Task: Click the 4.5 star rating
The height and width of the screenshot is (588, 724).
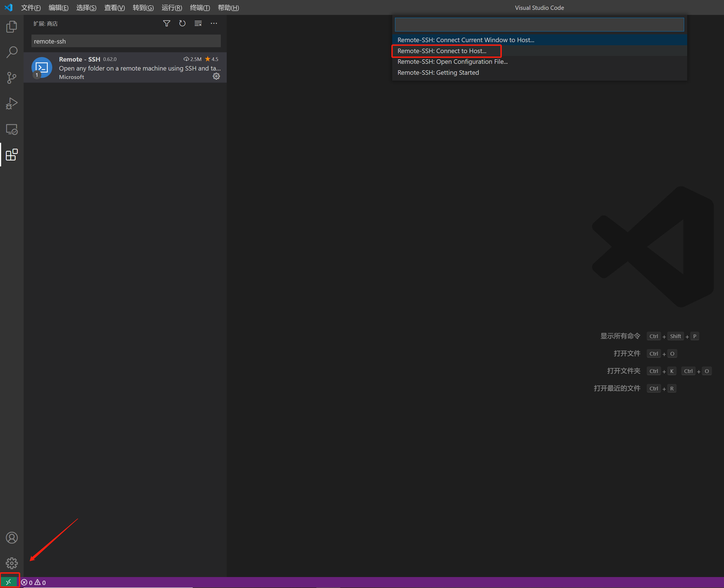Action: [212, 59]
